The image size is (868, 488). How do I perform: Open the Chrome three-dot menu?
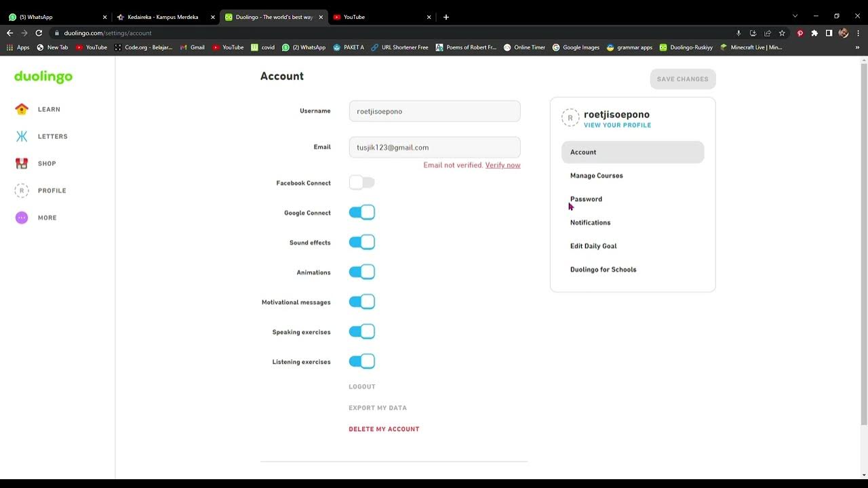(x=858, y=33)
